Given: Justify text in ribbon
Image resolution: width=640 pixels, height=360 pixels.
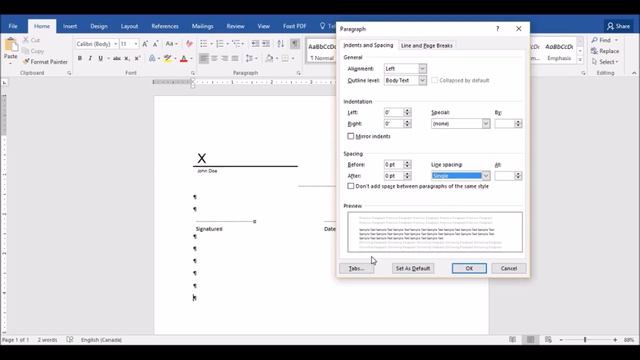Looking at the screenshot, I should (235, 58).
